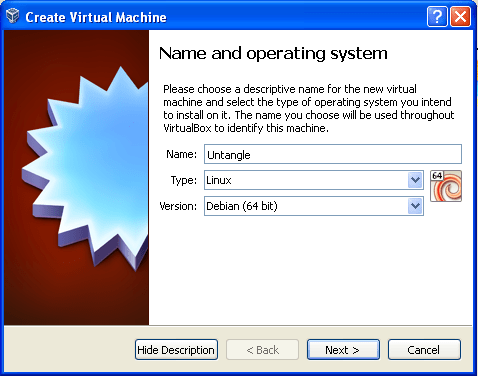Click the 'Please choose a descriptive name' paragraph
The image size is (478, 376).
click(x=309, y=109)
